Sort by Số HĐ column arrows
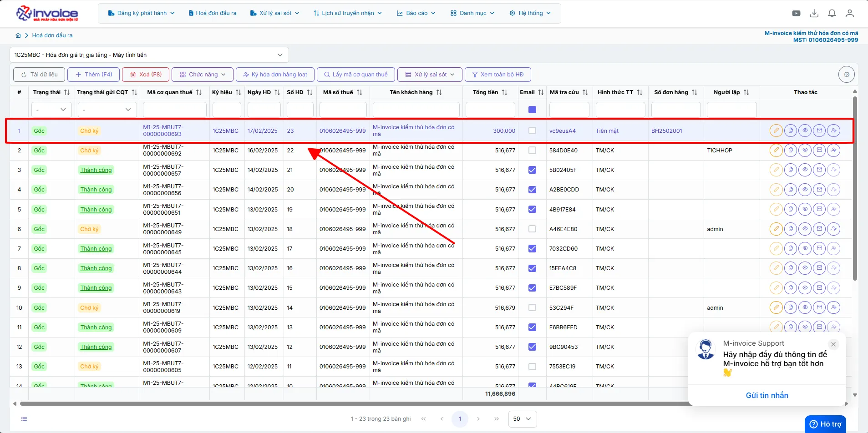This screenshot has width=868, height=433. (x=310, y=92)
